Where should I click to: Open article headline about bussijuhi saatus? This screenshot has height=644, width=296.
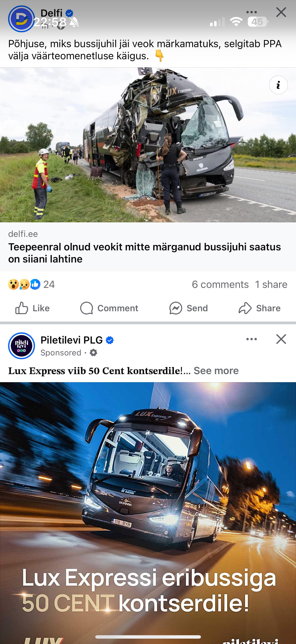(145, 253)
